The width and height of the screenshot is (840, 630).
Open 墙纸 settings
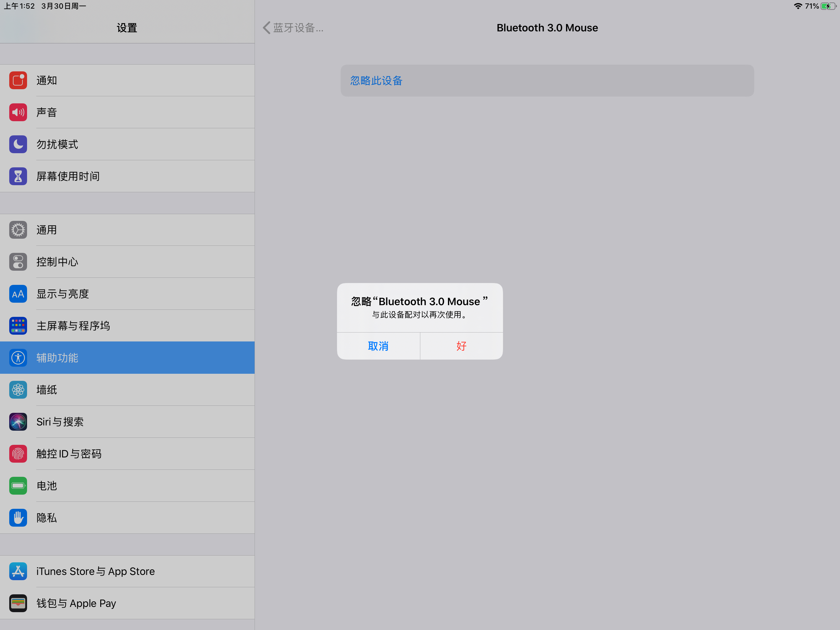click(127, 389)
